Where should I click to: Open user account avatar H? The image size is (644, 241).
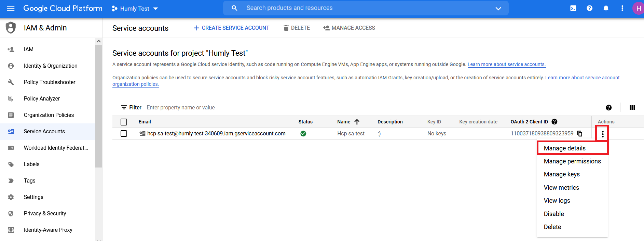638,8
